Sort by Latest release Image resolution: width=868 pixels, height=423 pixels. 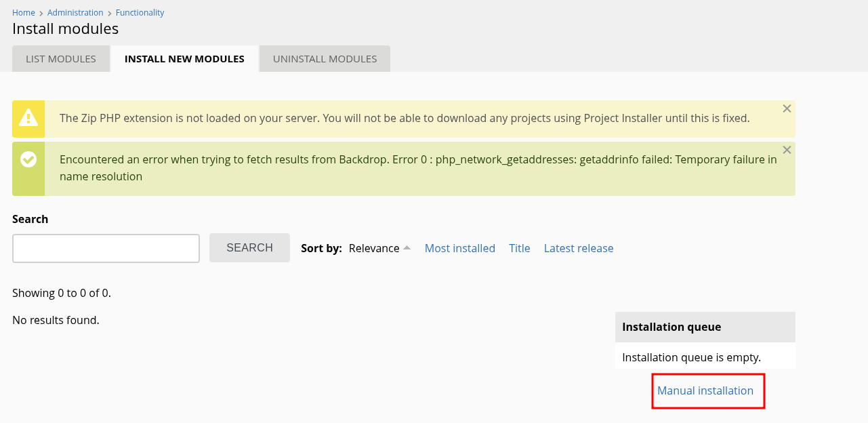[579, 248]
